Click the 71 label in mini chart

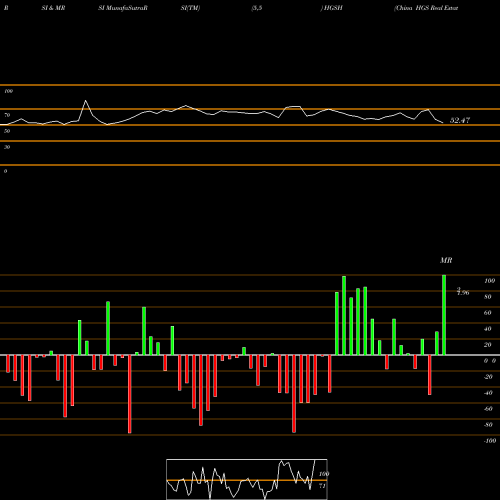[x=322, y=486]
